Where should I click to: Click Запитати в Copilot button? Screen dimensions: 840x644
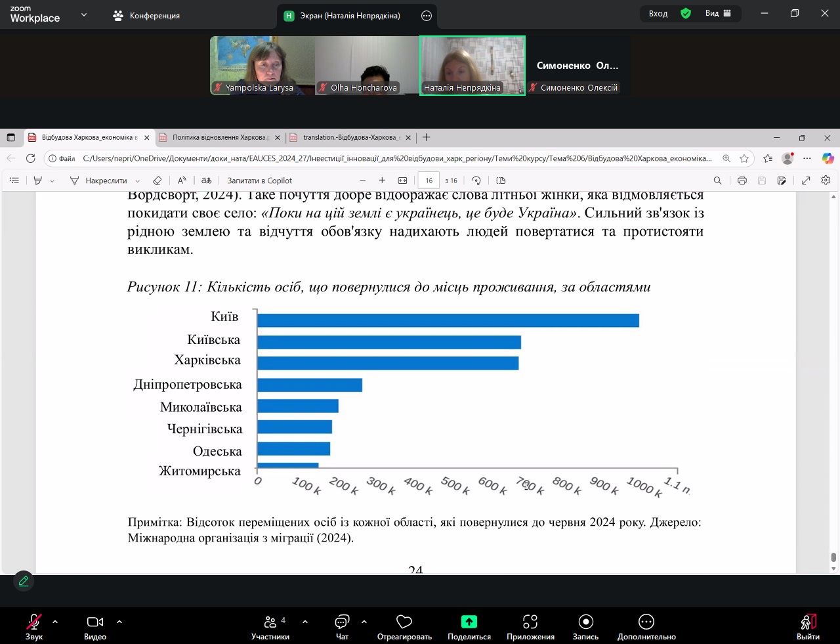tap(259, 181)
